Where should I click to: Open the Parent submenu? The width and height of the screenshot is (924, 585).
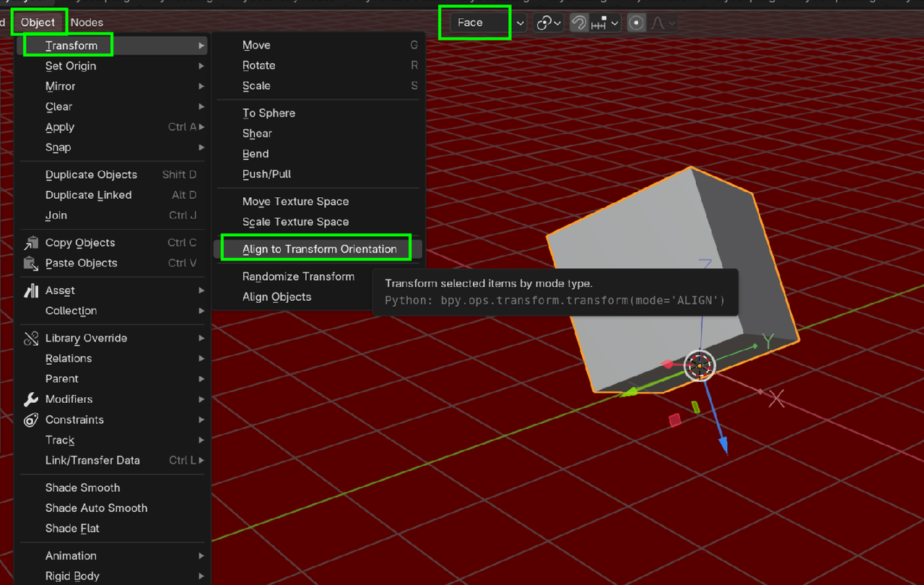click(x=113, y=378)
